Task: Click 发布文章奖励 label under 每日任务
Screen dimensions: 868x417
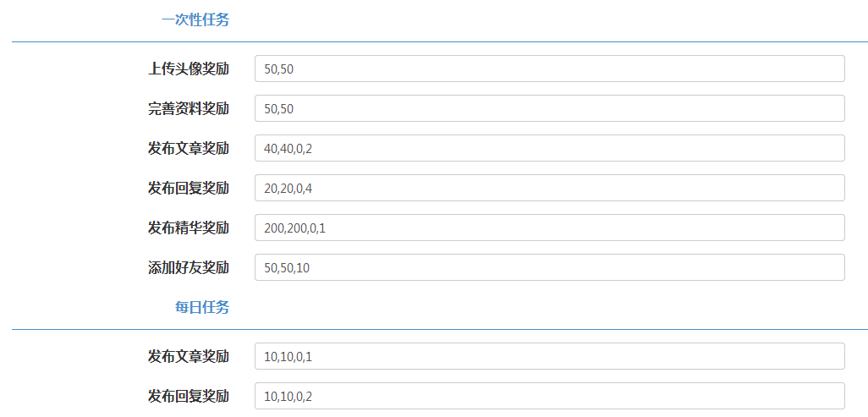Action: pyautogui.click(x=189, y=356)
